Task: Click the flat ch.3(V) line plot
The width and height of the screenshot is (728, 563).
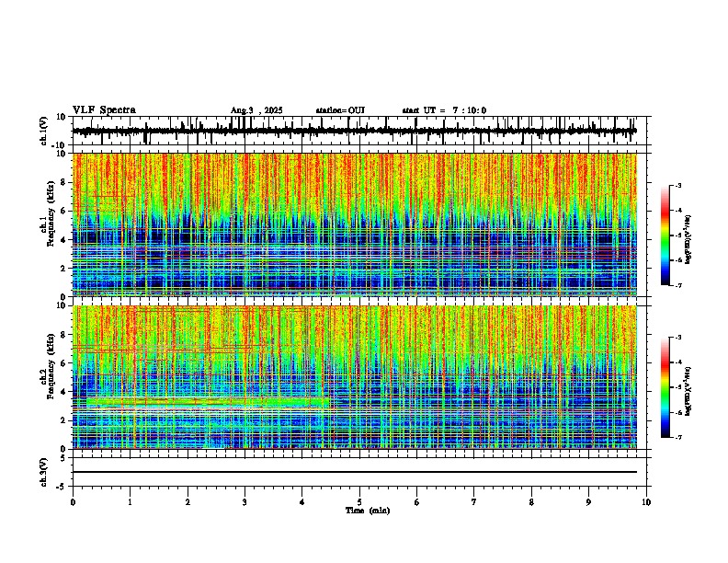Action: pyautogui.click(x=355, y=472)
